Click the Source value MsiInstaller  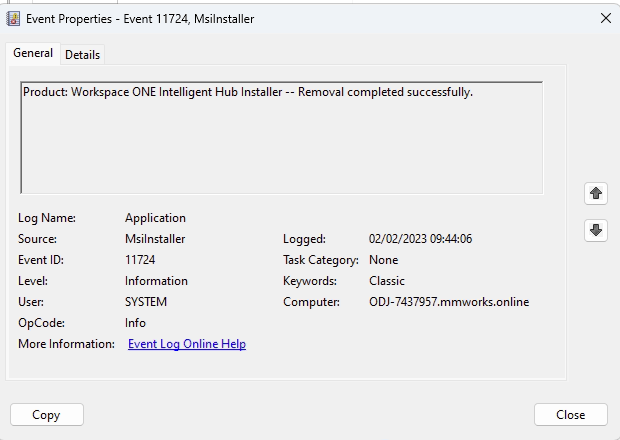[155, 239]
